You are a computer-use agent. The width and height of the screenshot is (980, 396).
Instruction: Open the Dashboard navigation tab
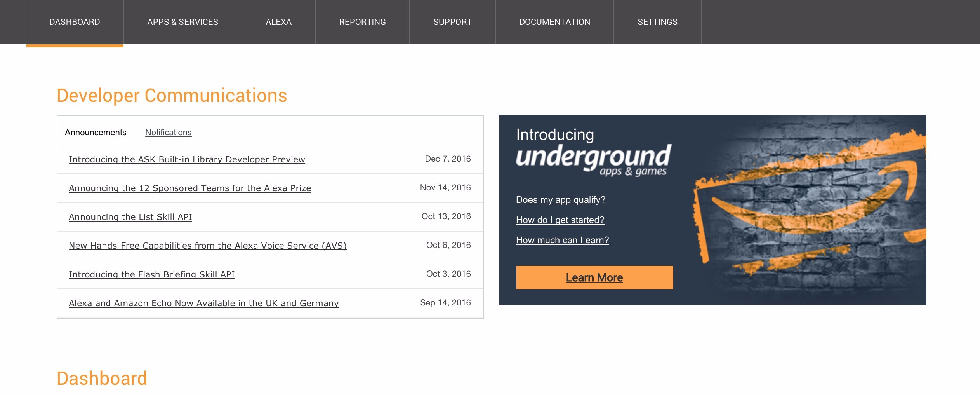click(75, 22)
